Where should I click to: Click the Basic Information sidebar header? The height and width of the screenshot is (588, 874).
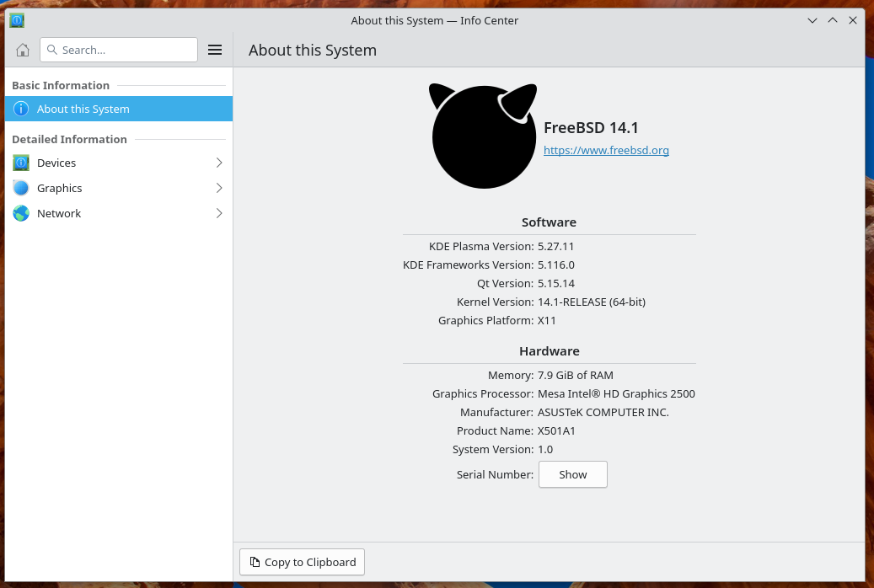61,85
